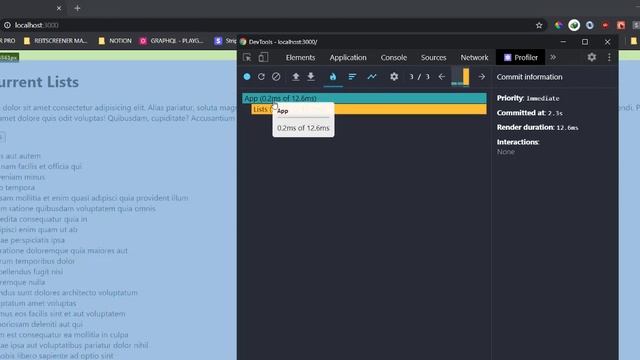Click the 'Priority' Immediate value

click(x=543, y=98)
